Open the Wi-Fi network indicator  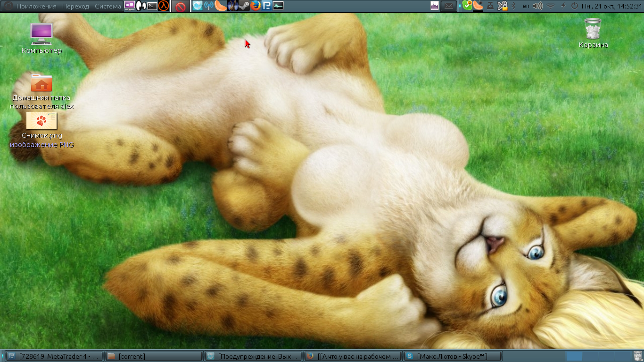point(551,6)
